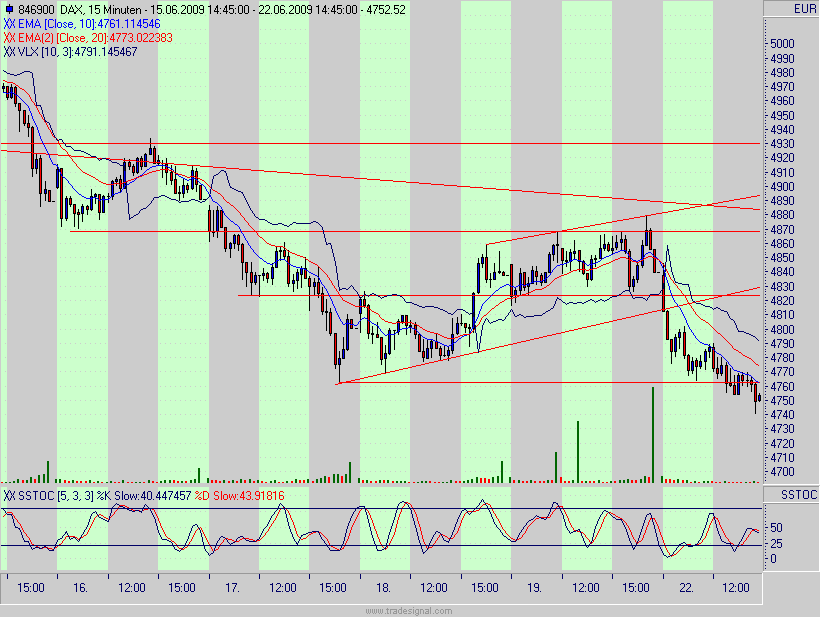Select the 'EMA [Close, 10]:4761.114546' indicator label
820x617 pixels.
[89, 24]
